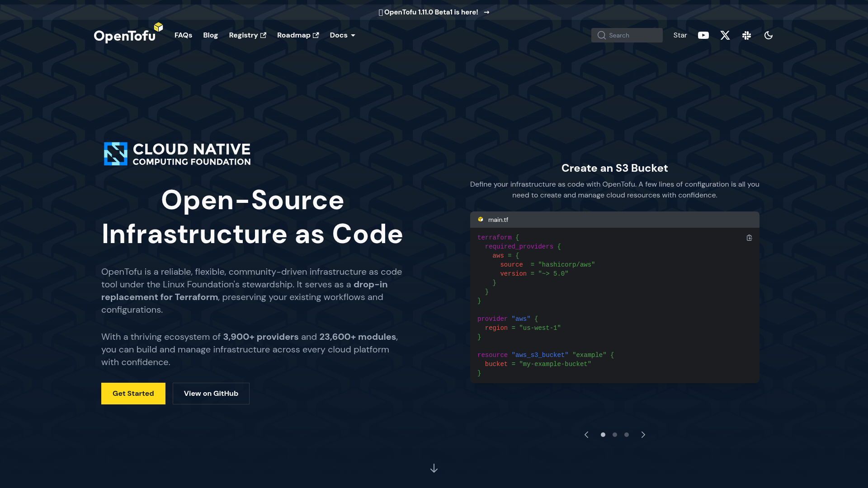
Task: Select the third carousel dot indicator
Action: point(626,434)
